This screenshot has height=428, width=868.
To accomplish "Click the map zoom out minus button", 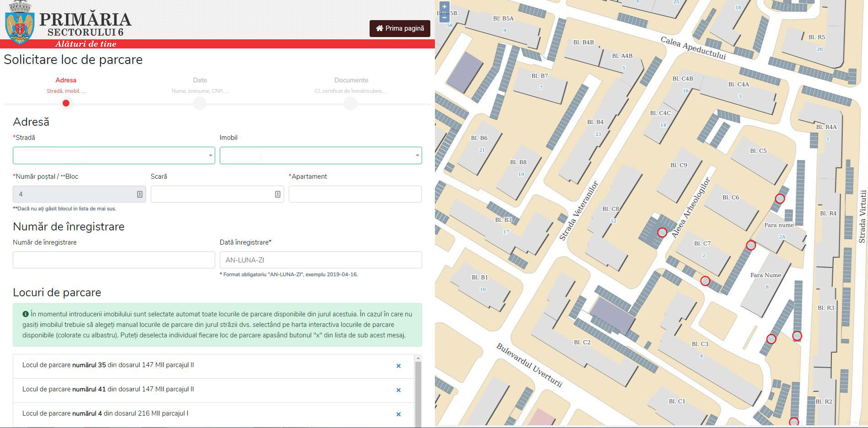I will (x=444, y=18).
